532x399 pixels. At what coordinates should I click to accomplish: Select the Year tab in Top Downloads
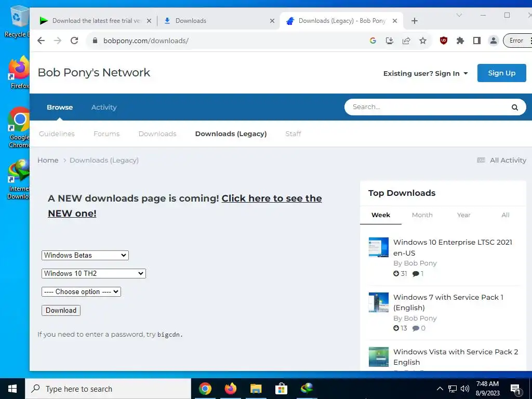pos(463,215)
